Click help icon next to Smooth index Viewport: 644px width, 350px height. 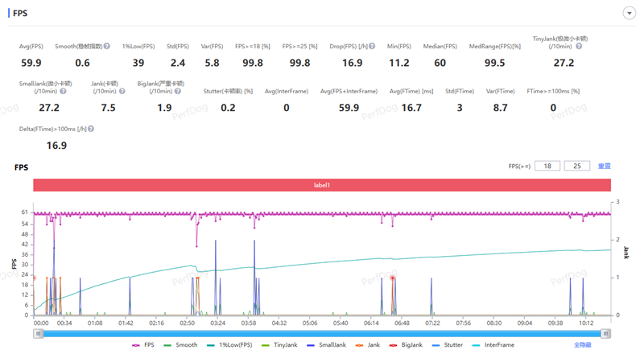106,47
